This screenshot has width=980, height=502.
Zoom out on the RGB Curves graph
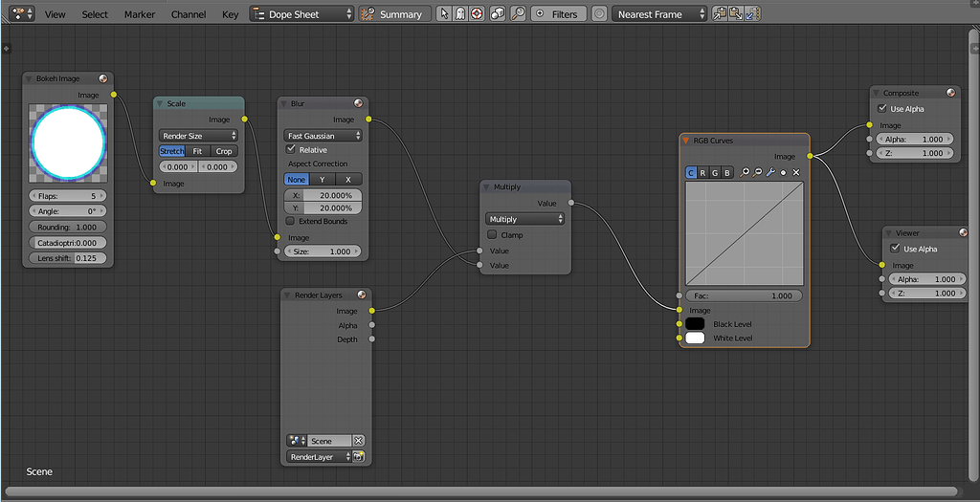pyautogui.click(x=757, y=172)
